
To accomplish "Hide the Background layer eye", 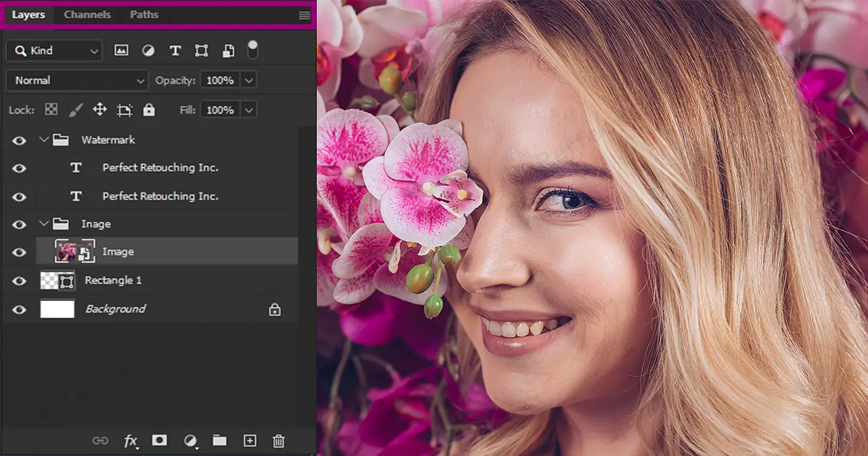I will coord(19,310).
